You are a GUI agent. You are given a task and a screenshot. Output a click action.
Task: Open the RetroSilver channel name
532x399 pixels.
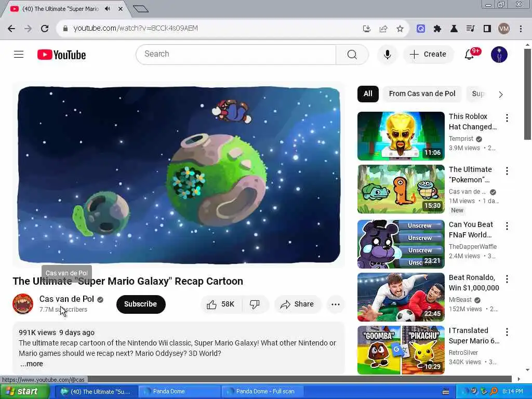tap(463, 353)
